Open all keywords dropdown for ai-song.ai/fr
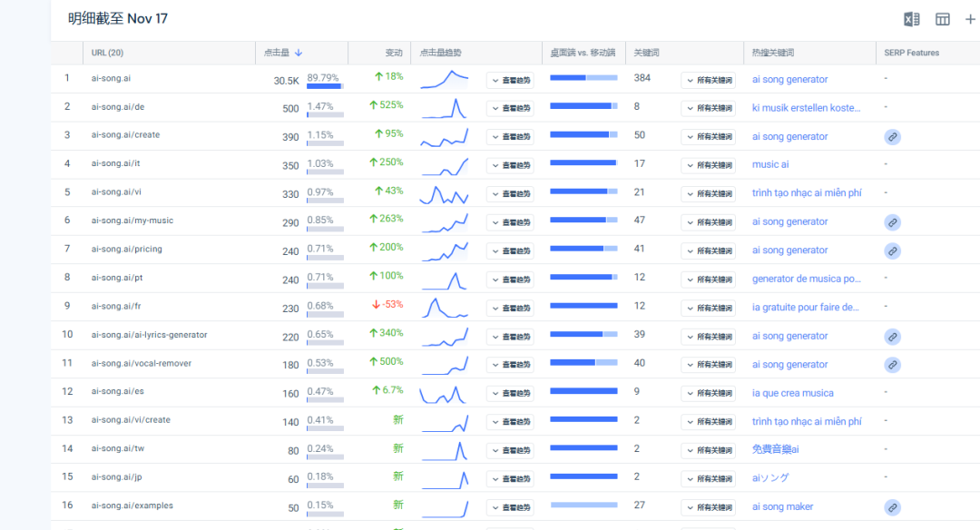980x530 pixels. pyautogui.click(x=708, y=309)
